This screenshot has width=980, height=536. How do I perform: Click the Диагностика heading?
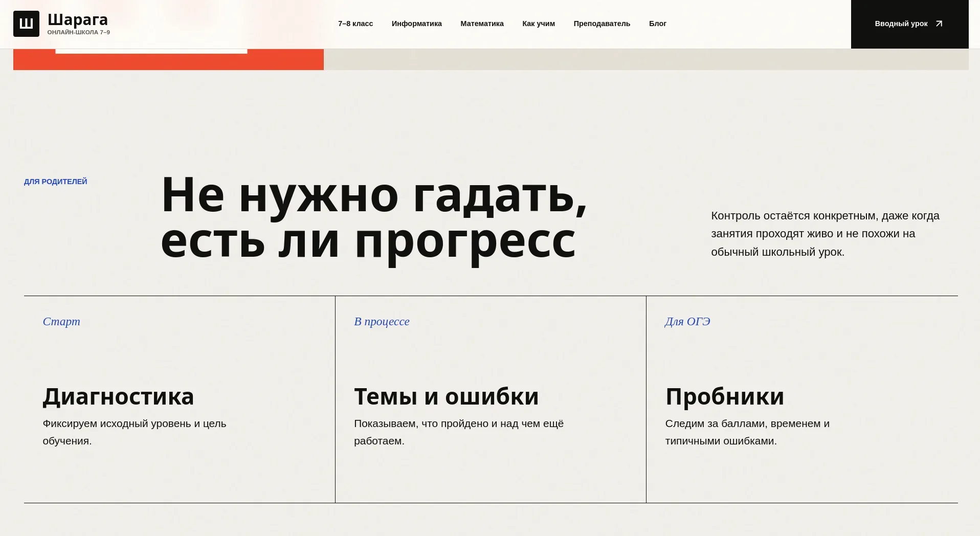click(119, 396)
